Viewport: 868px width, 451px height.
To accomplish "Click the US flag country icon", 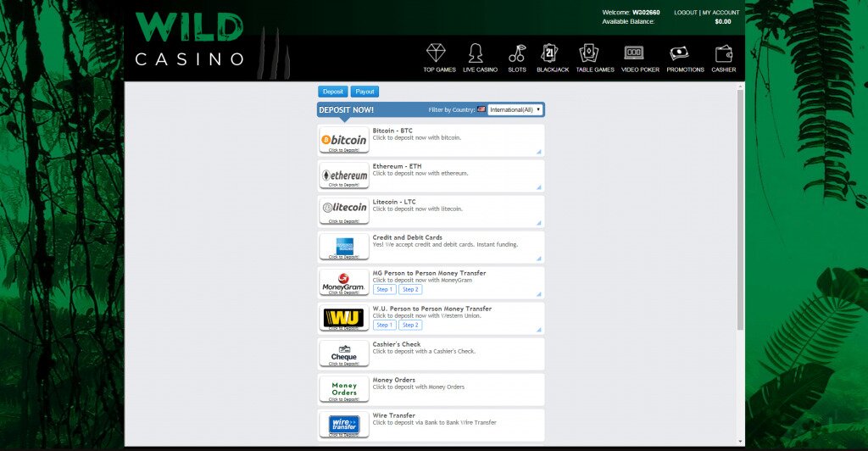I will pos(481,109).
